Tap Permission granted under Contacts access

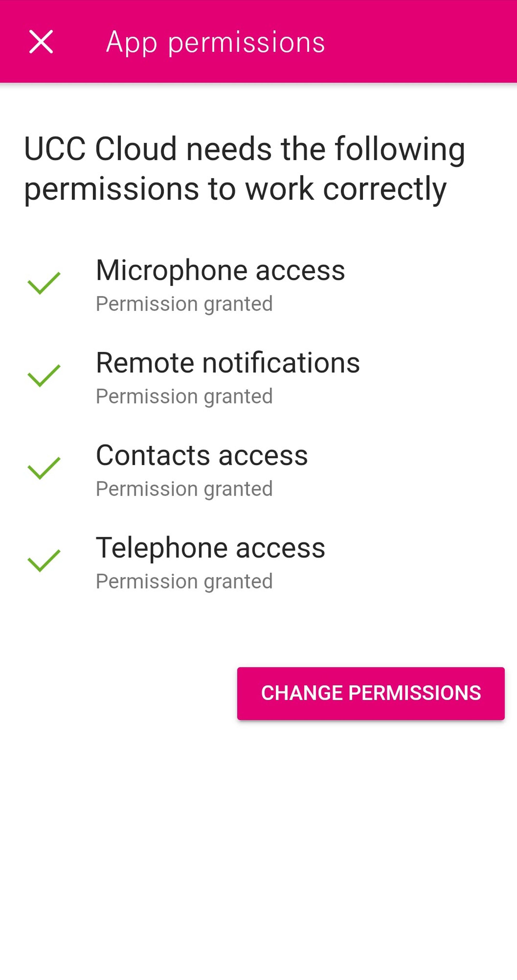(184, 489)
